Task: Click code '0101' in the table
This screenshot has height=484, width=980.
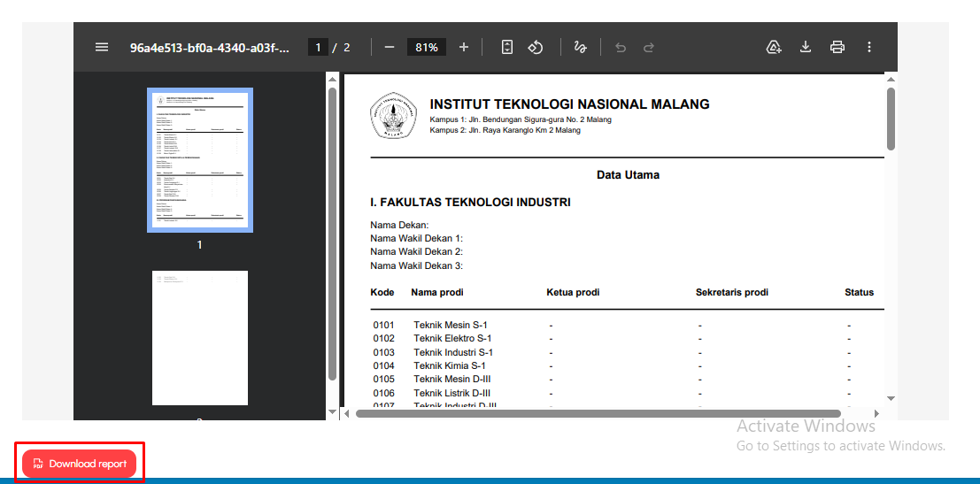Action: point(383,326)
